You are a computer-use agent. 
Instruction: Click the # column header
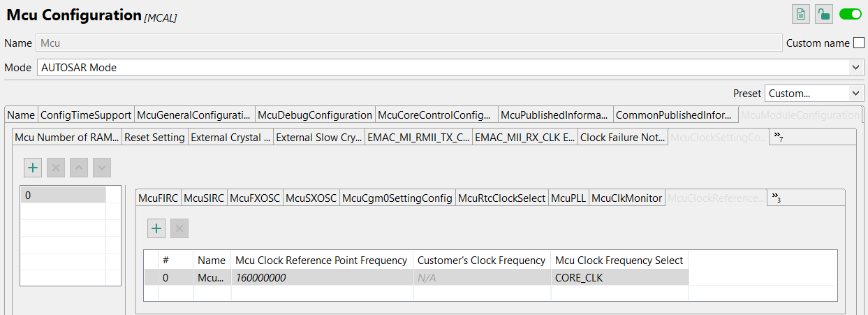pyautogui.click(x=175, y=261)
